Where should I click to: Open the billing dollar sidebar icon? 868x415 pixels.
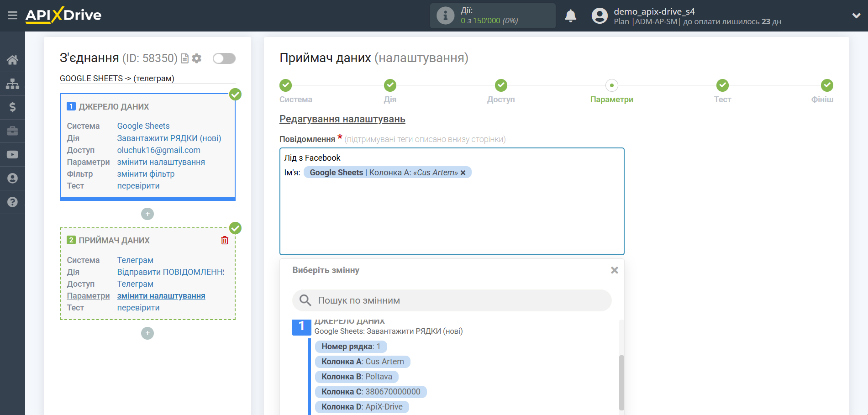click(12, 107)
